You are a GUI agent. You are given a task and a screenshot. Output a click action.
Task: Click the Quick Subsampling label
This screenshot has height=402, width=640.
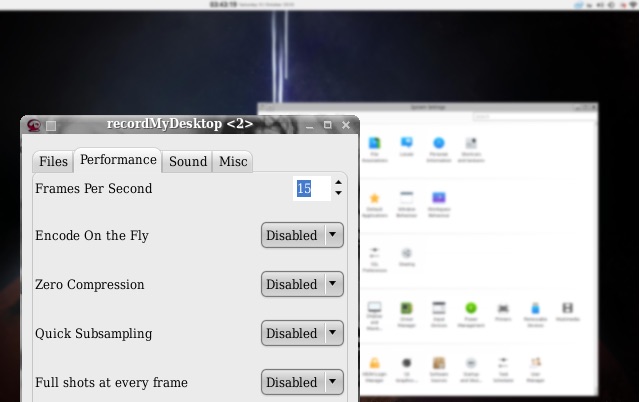(x=93, y=333)
